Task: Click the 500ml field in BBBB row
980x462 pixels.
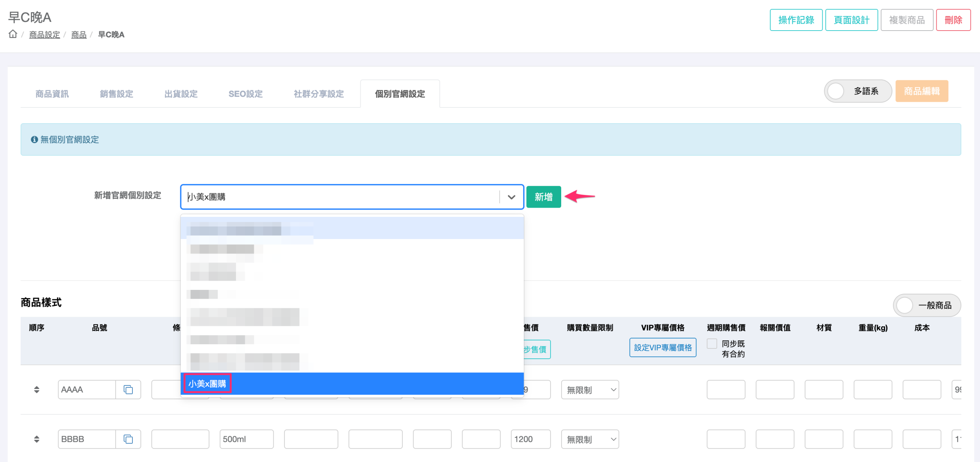Action: point(247,439)
